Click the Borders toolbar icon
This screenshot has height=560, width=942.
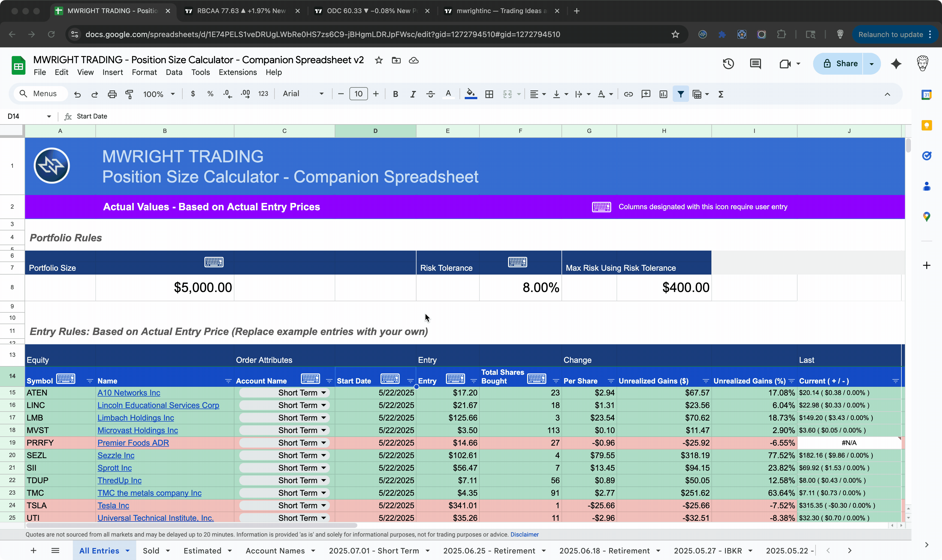click(489, 94)
